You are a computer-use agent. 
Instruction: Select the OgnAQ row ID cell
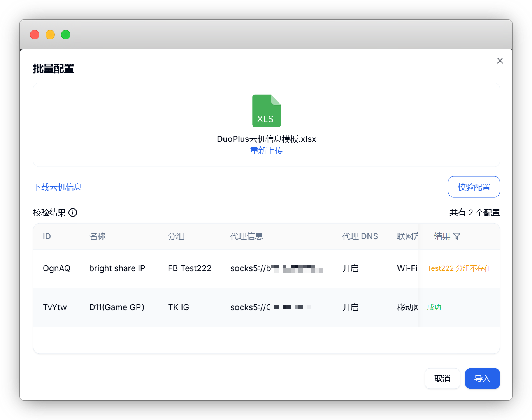click(56, 268)
